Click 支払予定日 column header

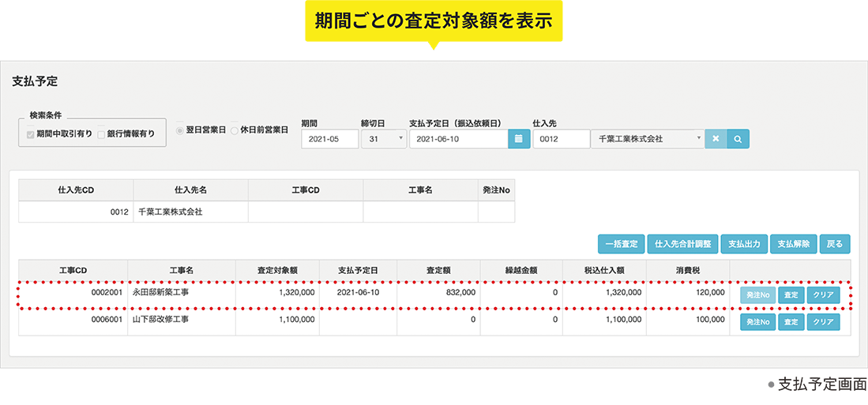pos(358,271)
